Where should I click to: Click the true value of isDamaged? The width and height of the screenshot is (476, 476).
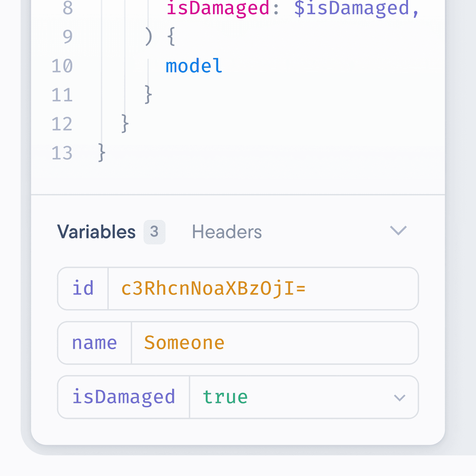(225, 397)
